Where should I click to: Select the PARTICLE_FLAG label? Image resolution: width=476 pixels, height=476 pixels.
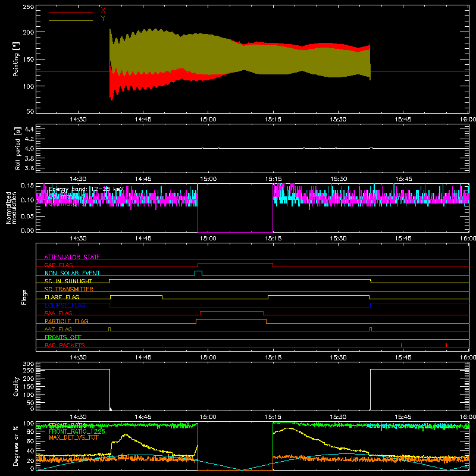[67, 321]
